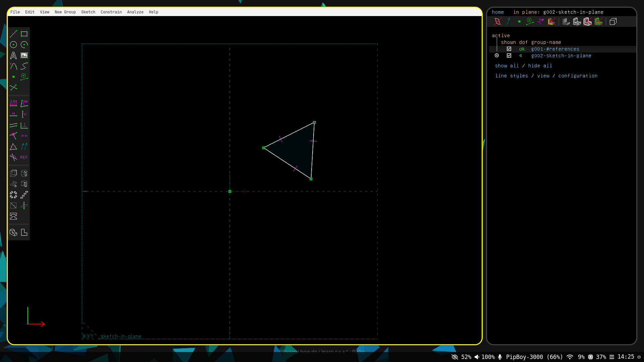Pick the circle drawing tool

pyautogui.click(x=13, y=45)
